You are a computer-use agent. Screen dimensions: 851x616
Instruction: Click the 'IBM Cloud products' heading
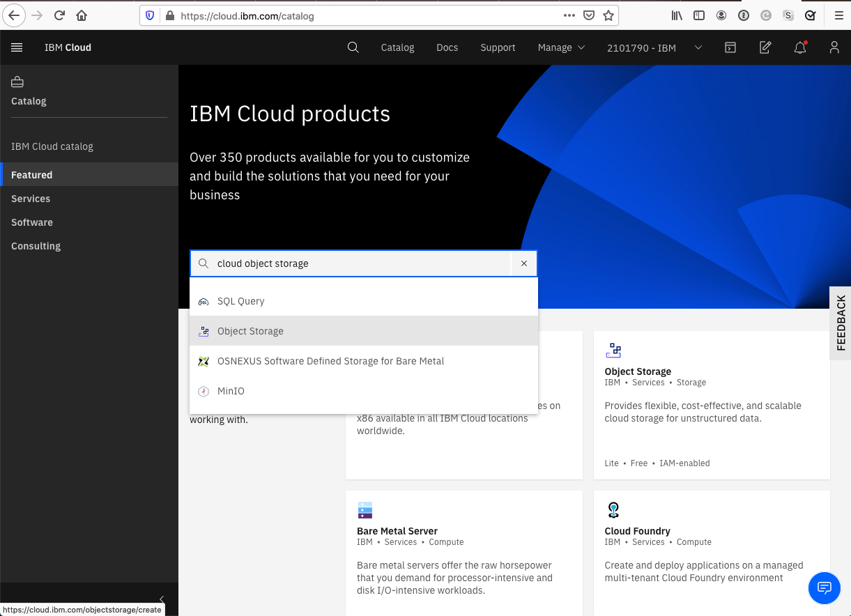coord(290,114)
